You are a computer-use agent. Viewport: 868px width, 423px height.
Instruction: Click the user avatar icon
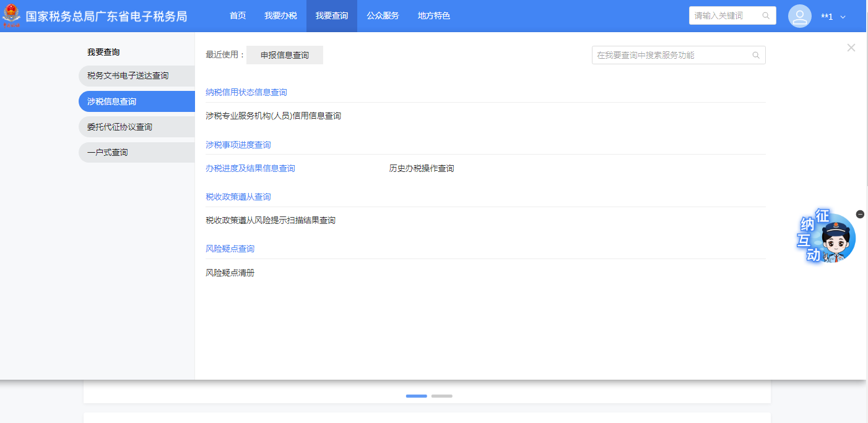799,16
